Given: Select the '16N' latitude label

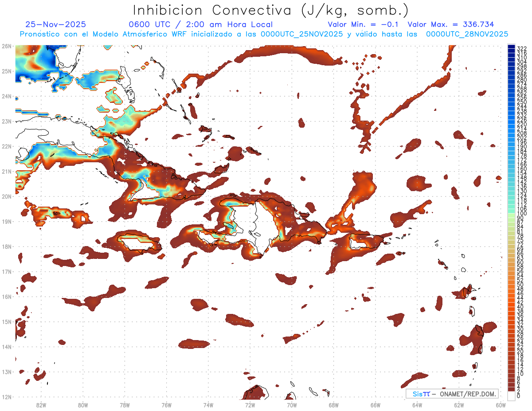Looking at the screenshot, I should coord(7,296).
